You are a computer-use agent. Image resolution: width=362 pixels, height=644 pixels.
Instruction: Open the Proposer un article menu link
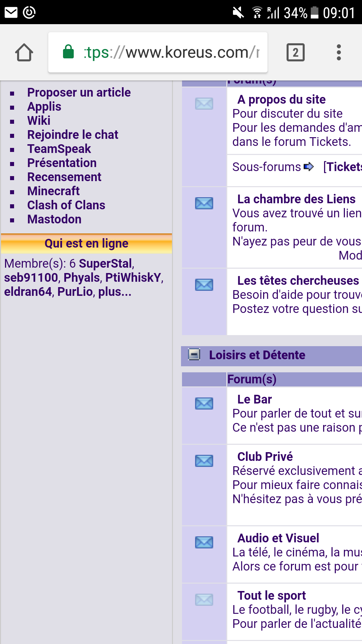[79, 93]
